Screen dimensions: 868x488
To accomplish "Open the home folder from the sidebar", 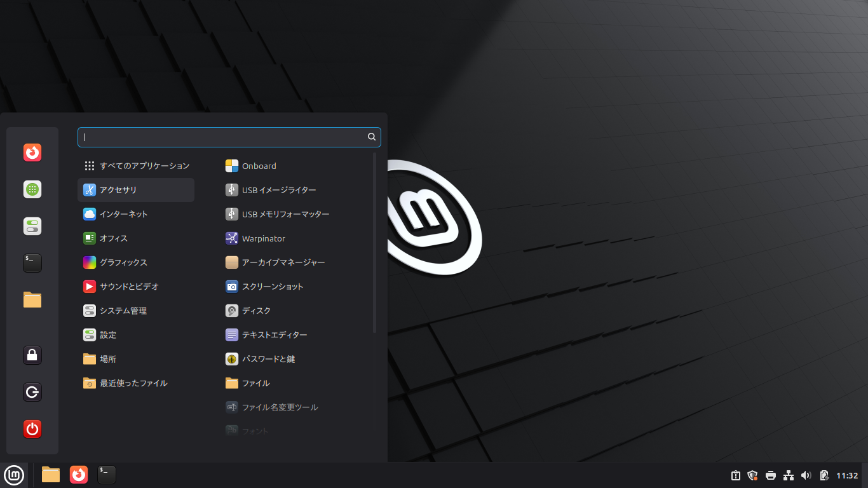I will coord(32,299).
